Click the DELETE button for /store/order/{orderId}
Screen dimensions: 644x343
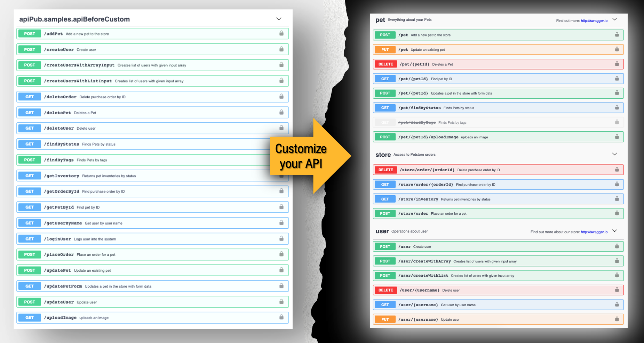pyautogui.click(x=385, y=170)
